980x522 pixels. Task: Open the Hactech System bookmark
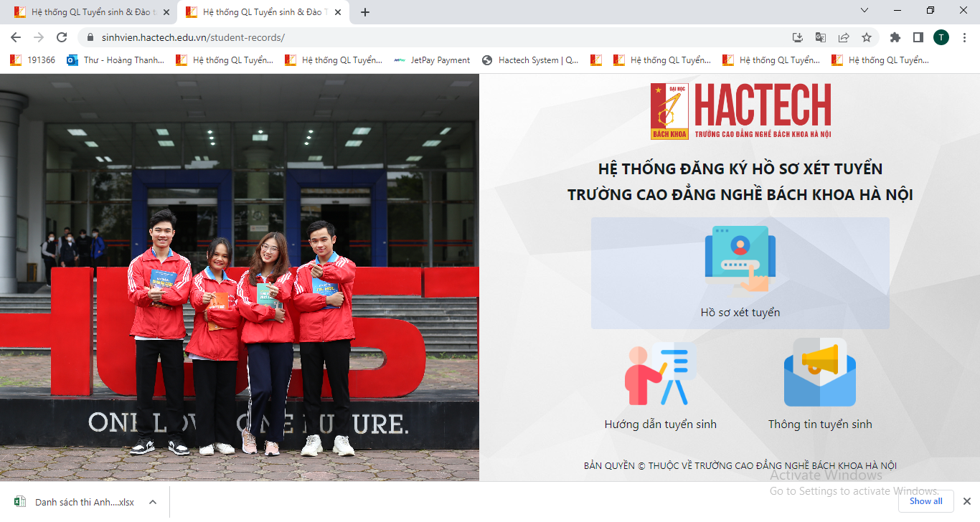point(530,60)
